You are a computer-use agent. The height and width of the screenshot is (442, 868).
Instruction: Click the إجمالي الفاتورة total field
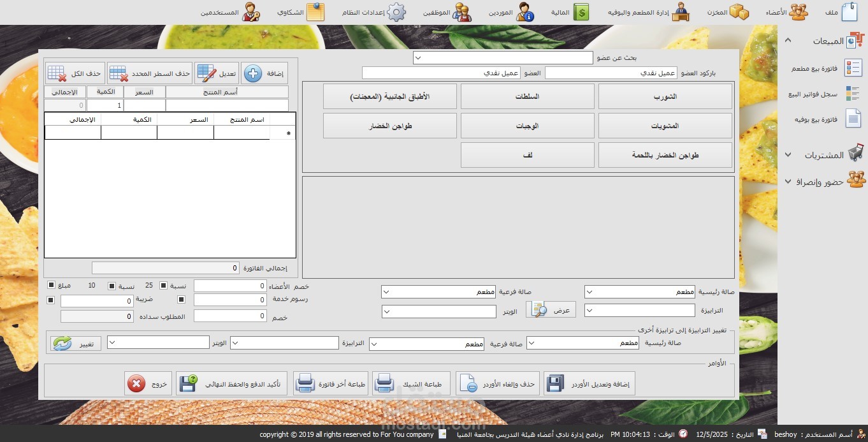166,268
